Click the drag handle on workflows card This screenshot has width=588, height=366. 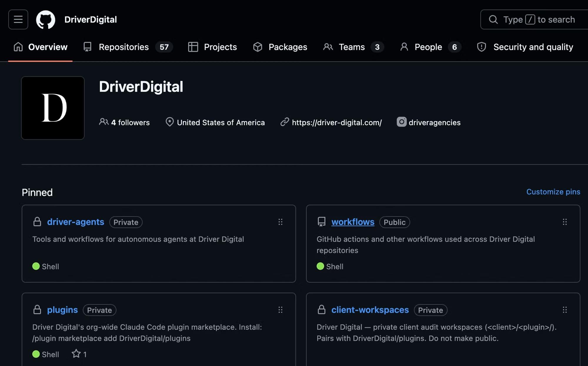[565, 222]
